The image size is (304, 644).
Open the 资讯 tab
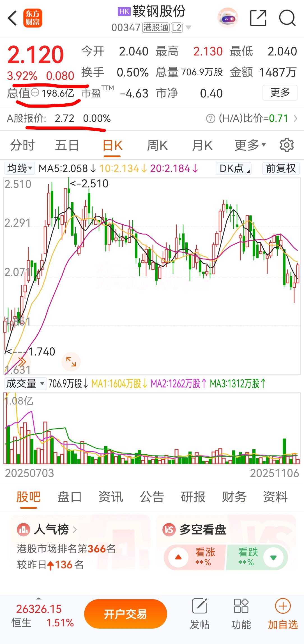point(111,497)
